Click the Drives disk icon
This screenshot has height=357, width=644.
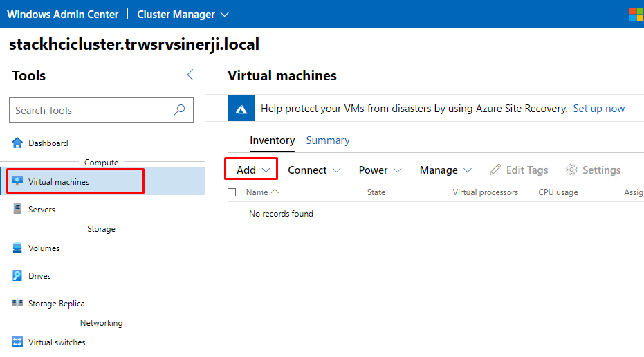(17, 275)
